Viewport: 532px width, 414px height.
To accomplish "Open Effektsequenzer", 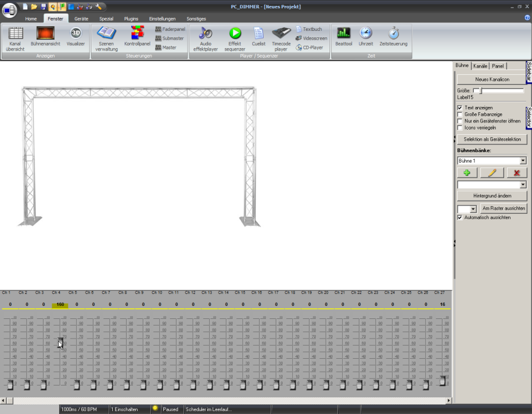I will (235, 39).
